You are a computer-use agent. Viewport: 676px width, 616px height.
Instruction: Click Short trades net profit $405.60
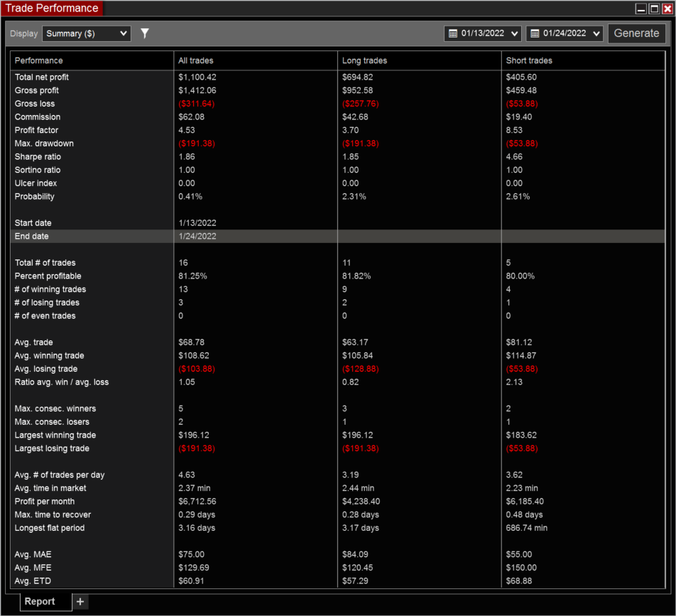tap(521, 77)
